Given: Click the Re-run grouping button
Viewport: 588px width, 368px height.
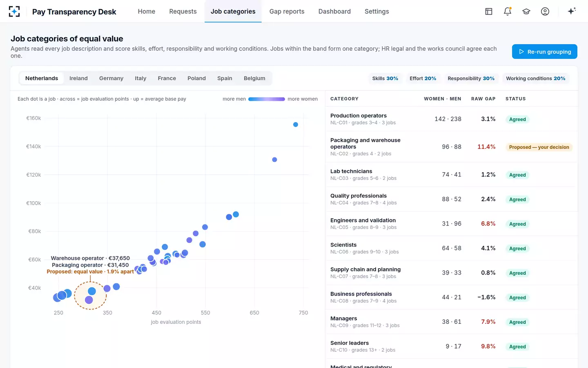Looking at the screenshot, I should tap(545, 52).
